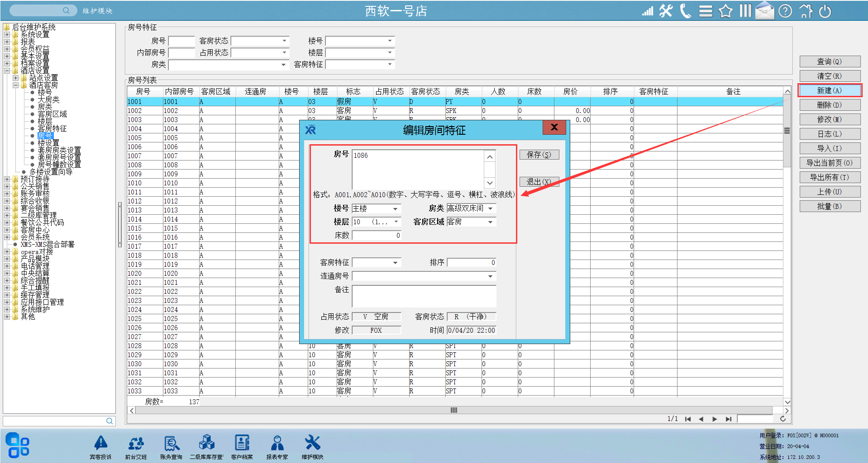
Task: Click search icon below the tree panel
Action: tap(110, 421)
